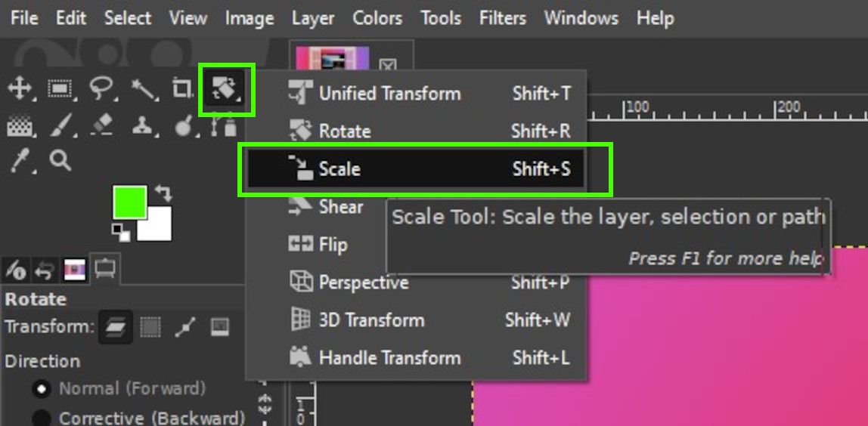Select the Crop tool
Viewport: 868px width, 426px height.
[181, 88]
